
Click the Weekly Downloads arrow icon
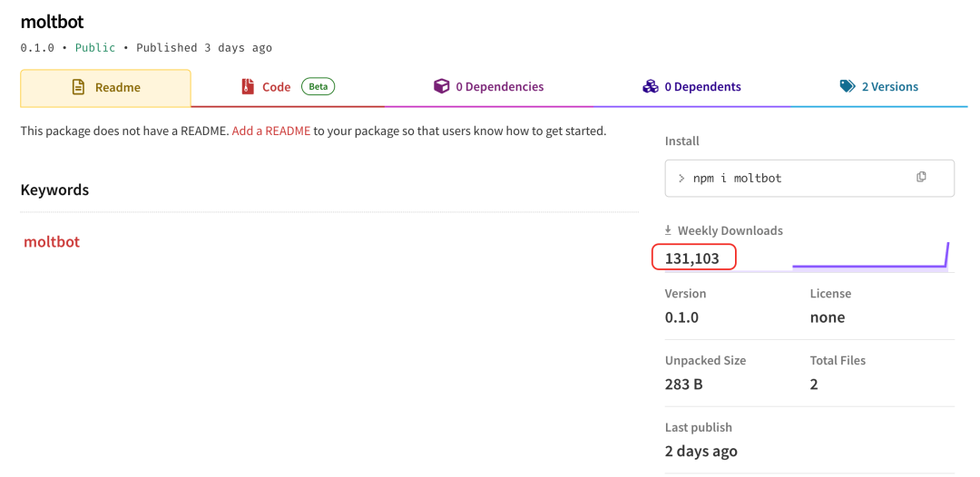coord(669,231)
